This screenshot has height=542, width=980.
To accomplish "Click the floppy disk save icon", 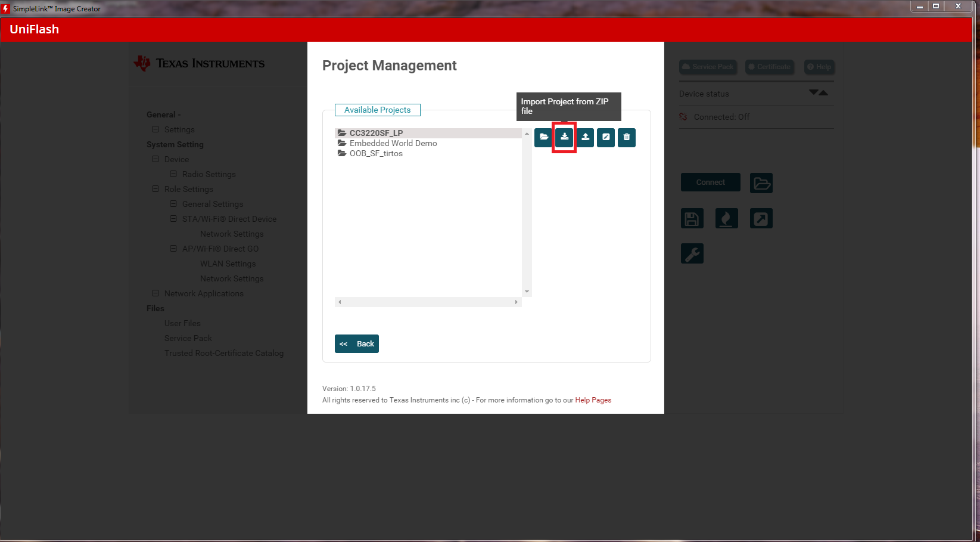I will point(692,218).
